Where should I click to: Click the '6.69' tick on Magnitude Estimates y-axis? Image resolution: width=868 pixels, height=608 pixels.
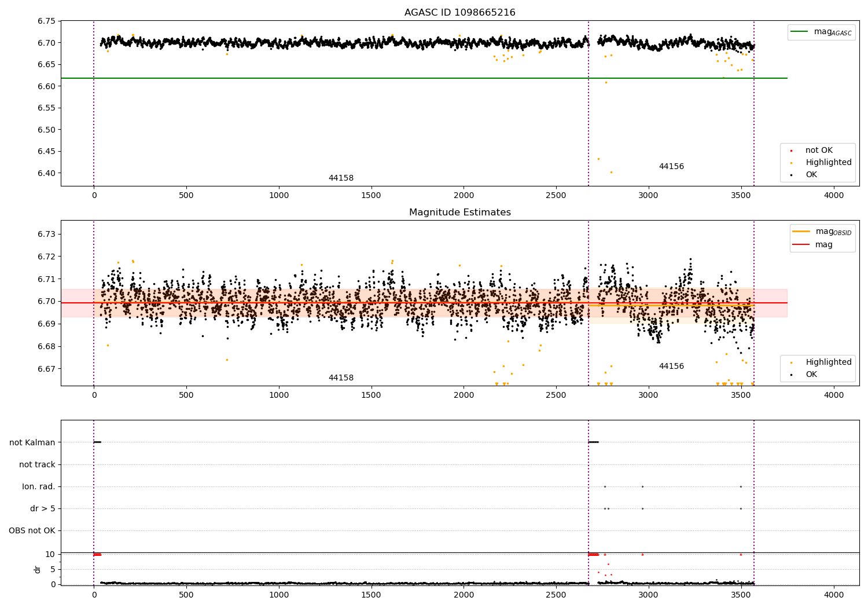coord(46,324)
